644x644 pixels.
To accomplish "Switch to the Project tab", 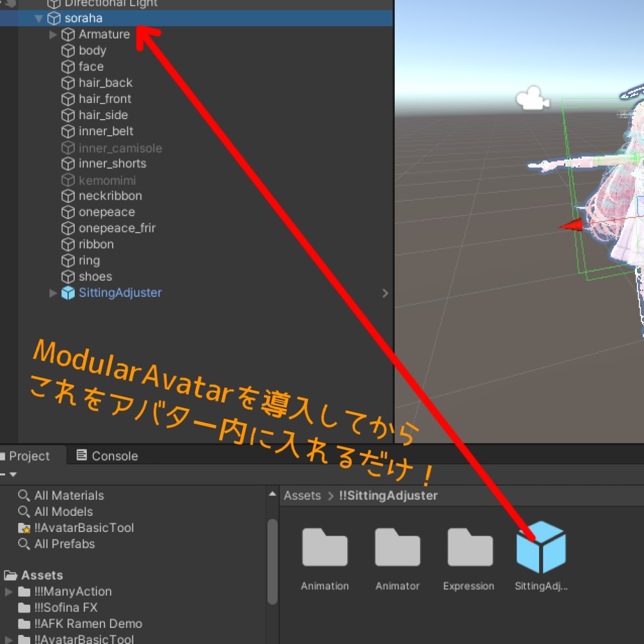I will [30, 456].
